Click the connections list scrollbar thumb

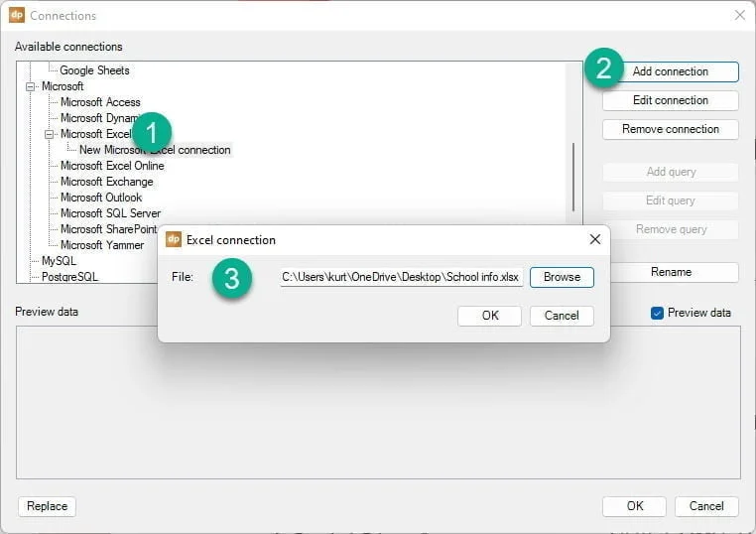pos(573,177)
